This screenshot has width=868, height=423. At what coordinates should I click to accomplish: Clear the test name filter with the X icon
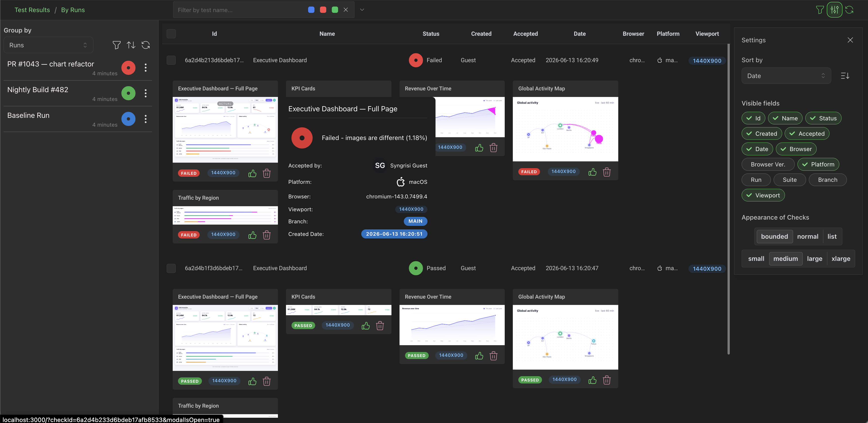[x=346, y=10]
